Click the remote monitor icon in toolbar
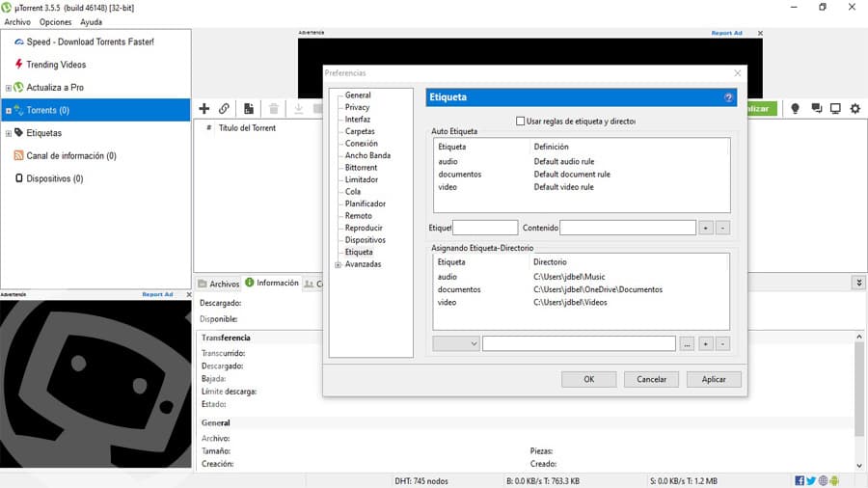 point(835,108)
